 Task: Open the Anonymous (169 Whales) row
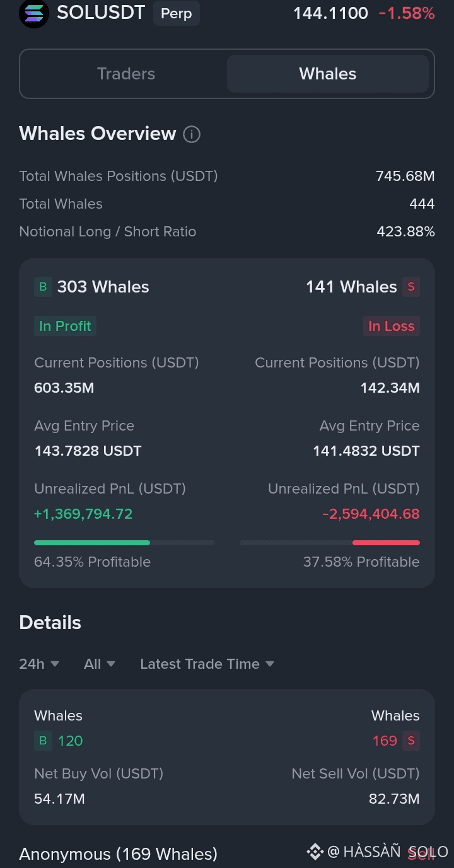[x=227, y=854]
